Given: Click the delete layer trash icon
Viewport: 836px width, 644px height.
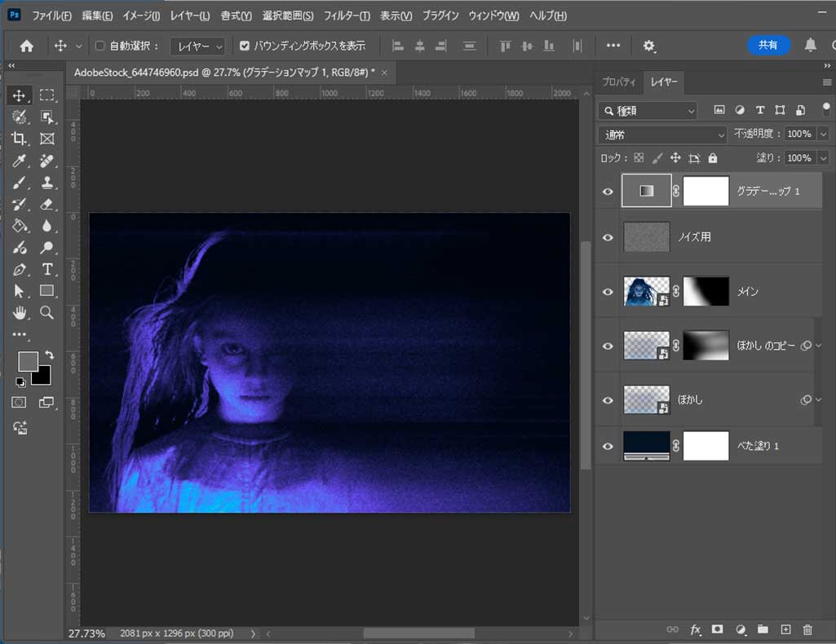Looking at the screenshot, I should pos(807,629).
